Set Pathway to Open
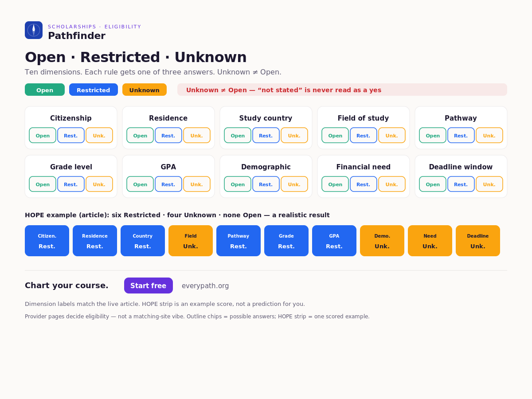Image resolution: width=532 pixels, height=399 pixels. [433, 135]
